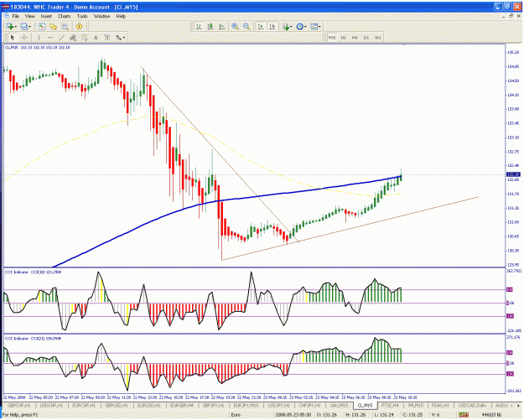Click the '4460/3 kb' traffic indicator
This screenshot has height=420, width=524.
pos(491,415)
